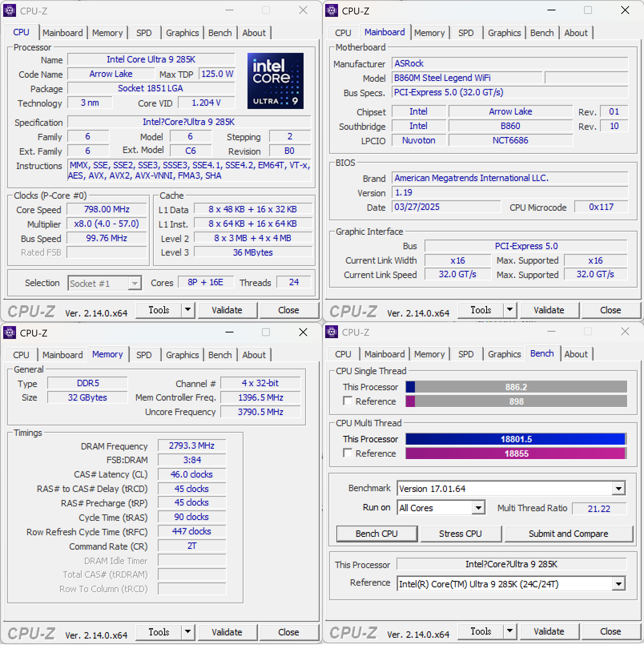Select the Bench tab in the Memory window
This screenshot has width=644, height=645.
click(x=220, y=355)
